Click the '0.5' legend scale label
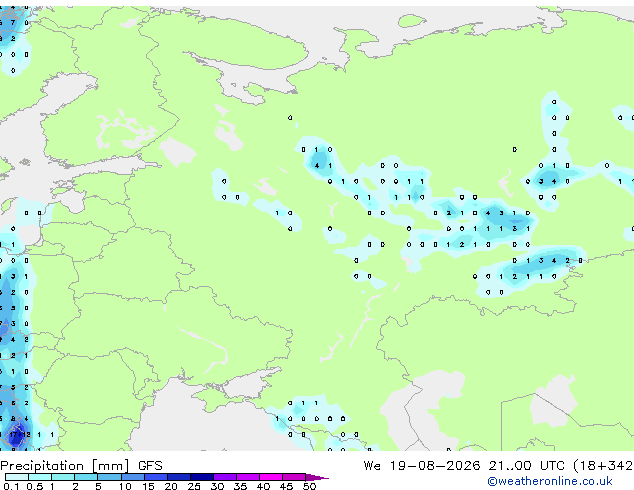634x490 pixels. point(34,486)
